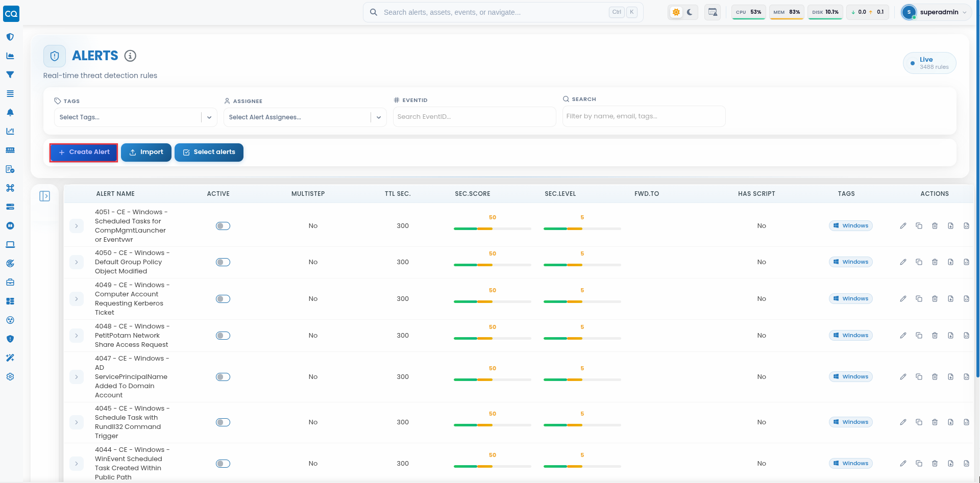Switch to dark theme moon icon

tap(690, 12)
